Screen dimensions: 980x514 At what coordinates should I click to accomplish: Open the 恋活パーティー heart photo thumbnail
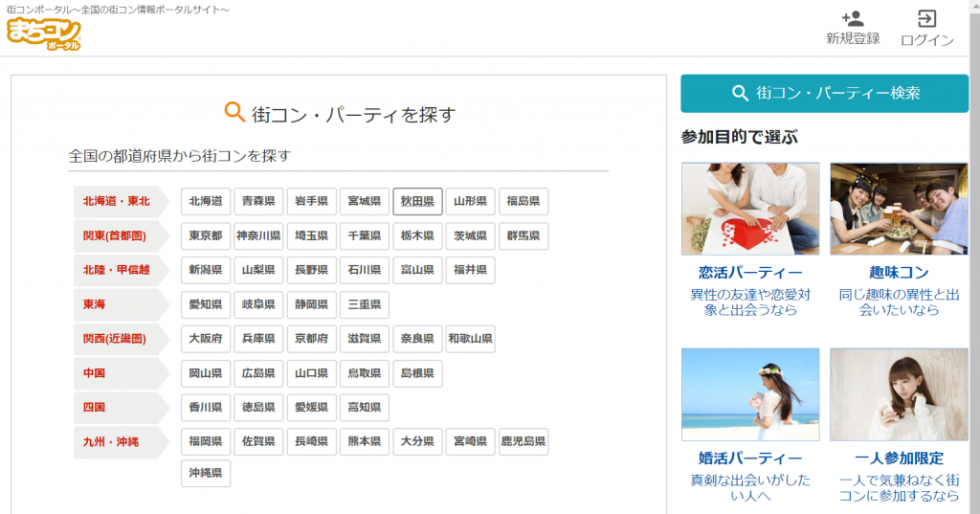750,209
